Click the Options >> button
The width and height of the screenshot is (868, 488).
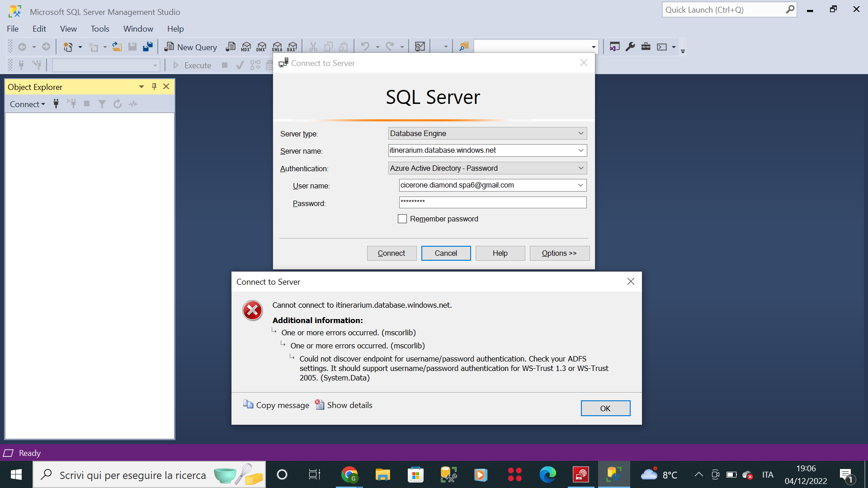(559, 253)
